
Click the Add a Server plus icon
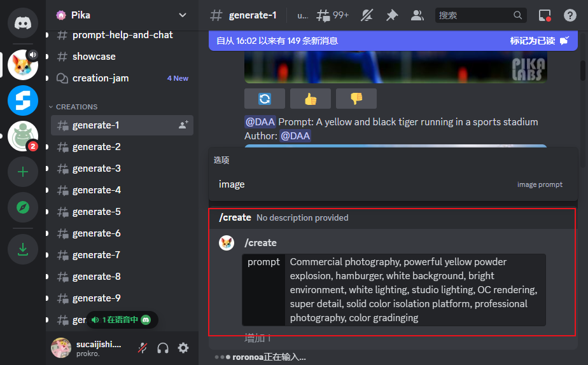(23, 172)
